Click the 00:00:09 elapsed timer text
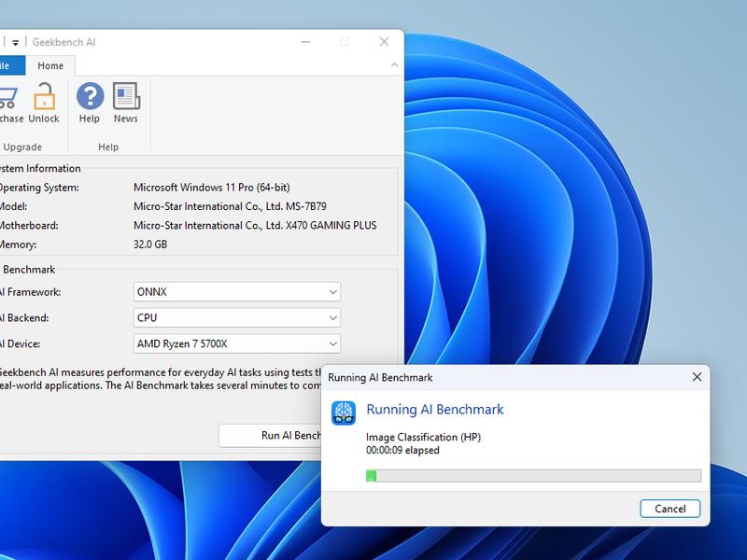The height and width of the screenshot is (560, 747). click(x=402, y=450)
